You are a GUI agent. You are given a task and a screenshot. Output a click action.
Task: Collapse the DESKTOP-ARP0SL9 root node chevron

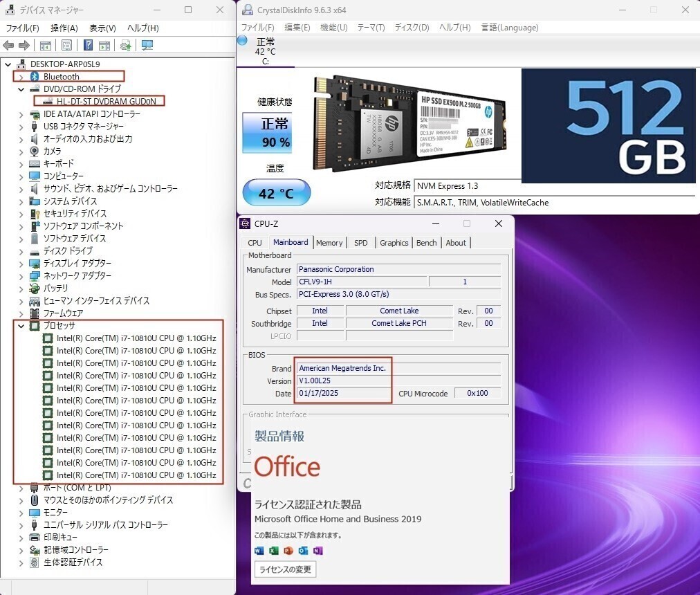[x=8, y=64]
